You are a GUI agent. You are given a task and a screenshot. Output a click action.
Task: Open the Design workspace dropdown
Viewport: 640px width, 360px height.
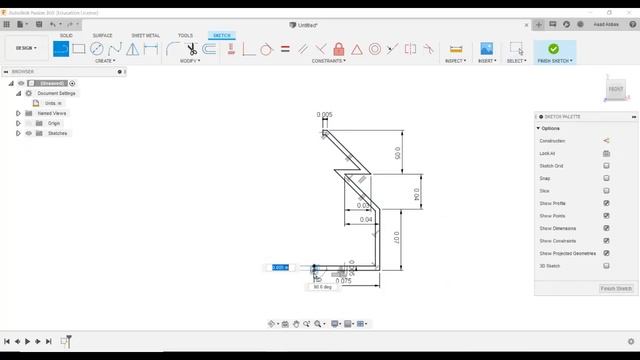coord(26,48)
